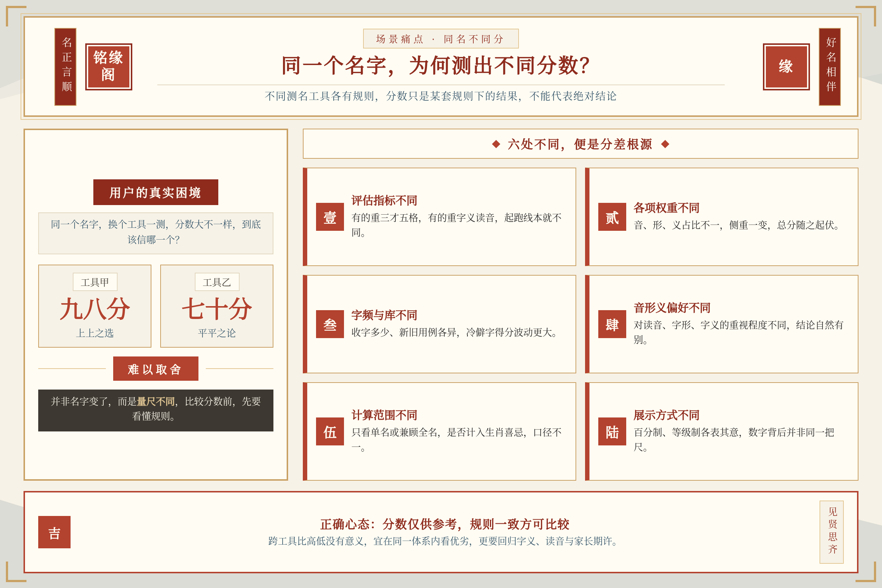Select the 场景痛点 · 同名不同分 tag

point(441,39)
